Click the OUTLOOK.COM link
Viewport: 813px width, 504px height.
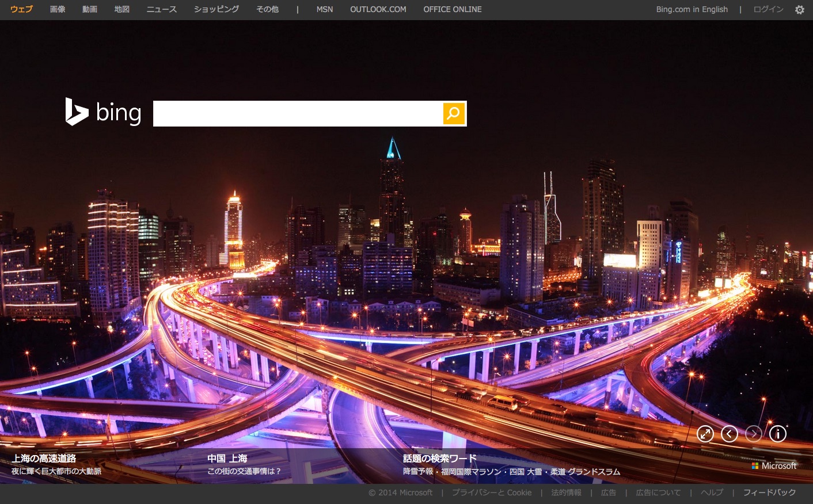(x=378, y=10)
